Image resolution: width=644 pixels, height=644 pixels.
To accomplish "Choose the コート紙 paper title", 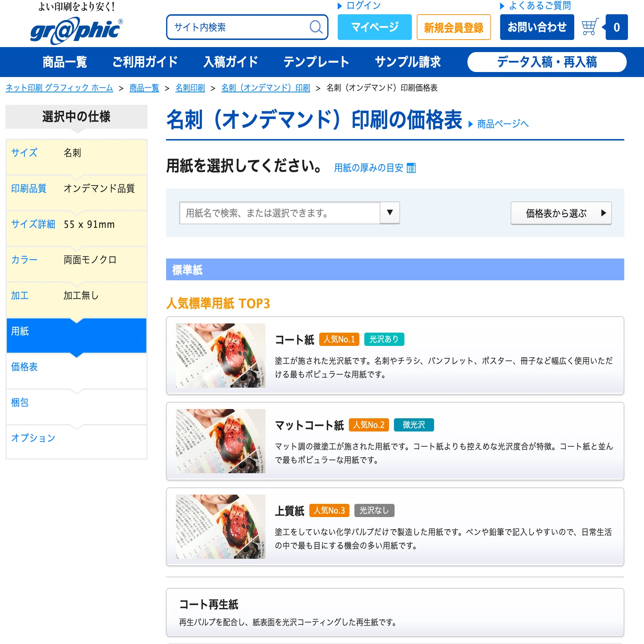I will pos(294,339).
